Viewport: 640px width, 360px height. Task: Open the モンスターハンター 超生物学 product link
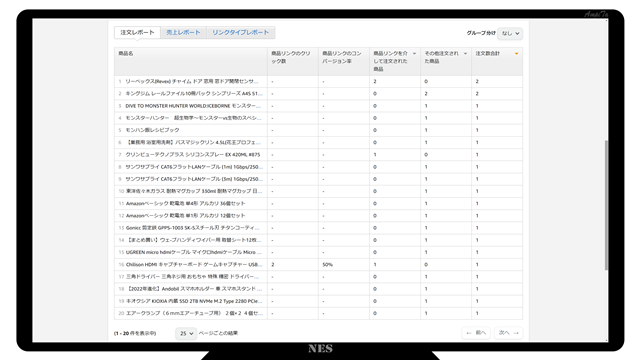(x=193, y=118)
